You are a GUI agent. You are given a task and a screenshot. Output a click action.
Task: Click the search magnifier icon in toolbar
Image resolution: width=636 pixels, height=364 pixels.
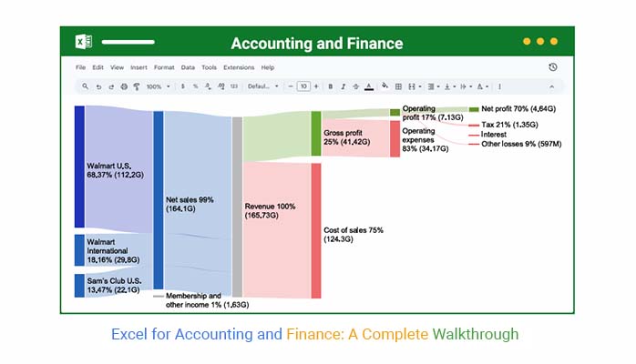[x=86, y=86]
